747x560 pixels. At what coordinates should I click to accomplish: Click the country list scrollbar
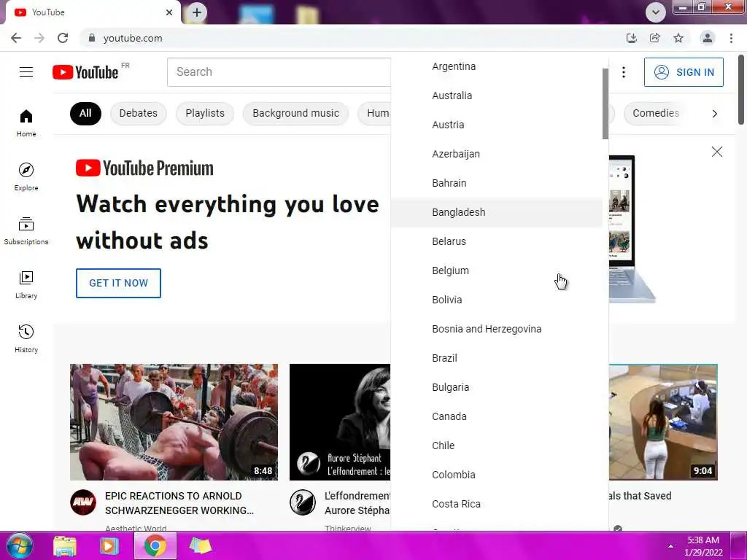pos(605,104)
